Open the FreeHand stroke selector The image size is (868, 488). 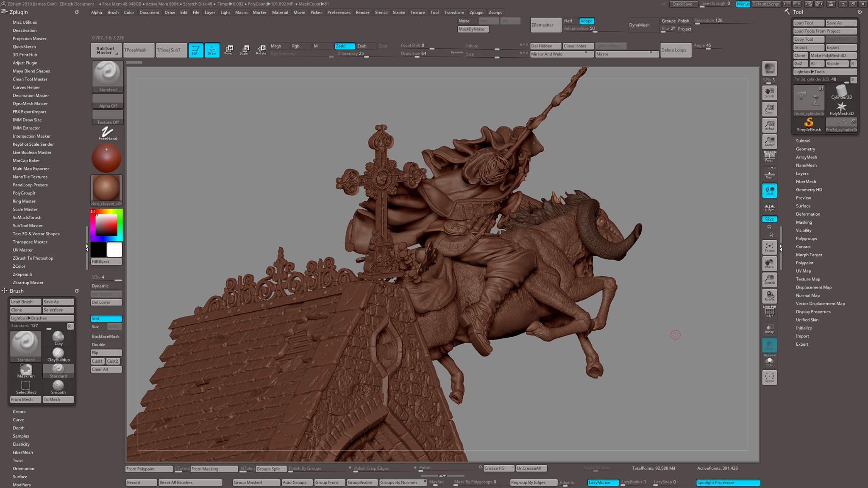point(108,134)
